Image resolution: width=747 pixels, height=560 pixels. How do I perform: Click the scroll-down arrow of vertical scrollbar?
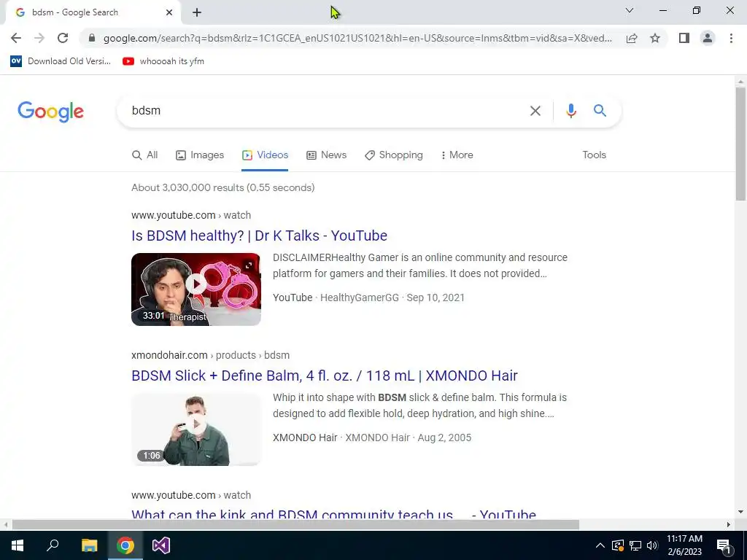click(740, 513)
